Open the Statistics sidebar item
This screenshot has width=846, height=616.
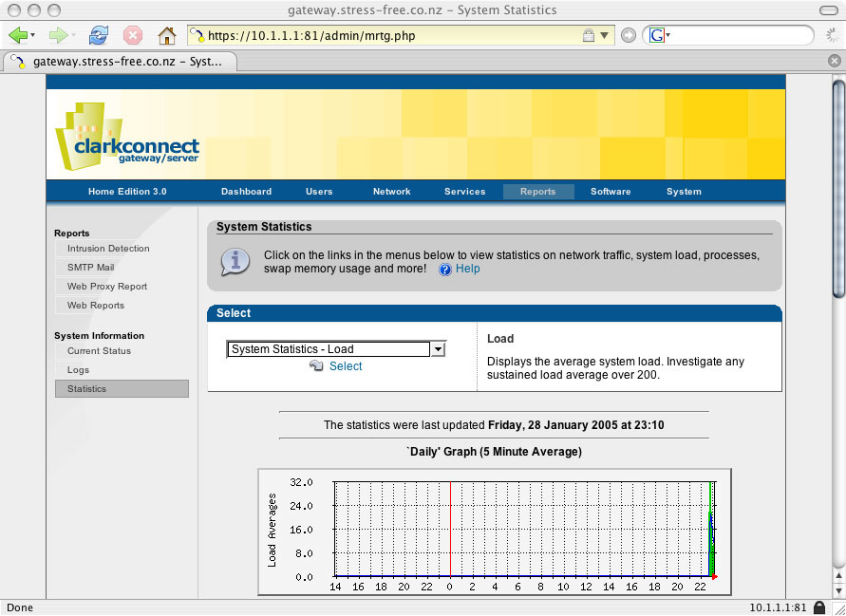122,389
